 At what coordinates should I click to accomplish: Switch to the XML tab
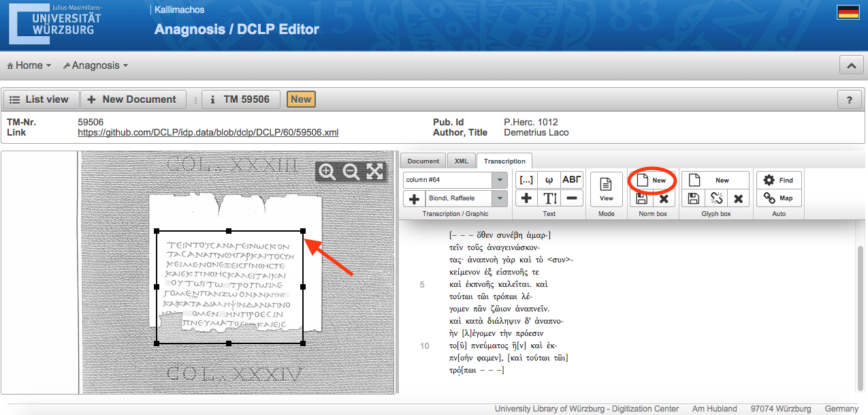point(461,162)
